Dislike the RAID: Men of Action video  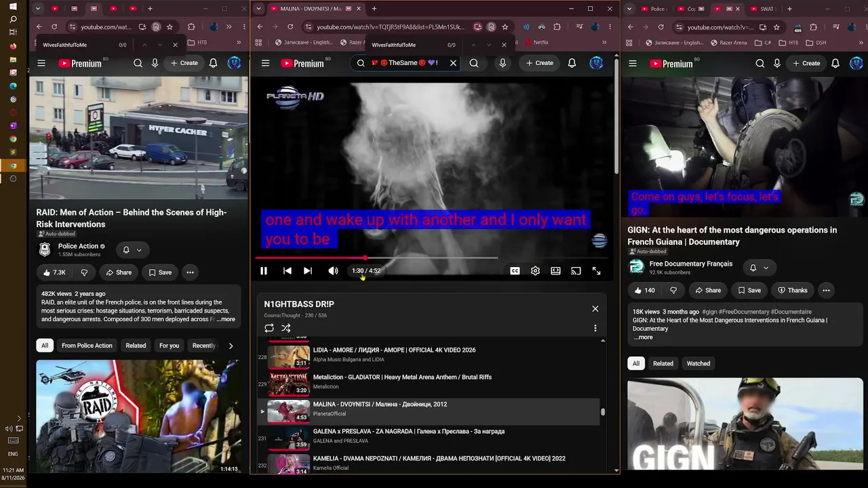(84, 272)
